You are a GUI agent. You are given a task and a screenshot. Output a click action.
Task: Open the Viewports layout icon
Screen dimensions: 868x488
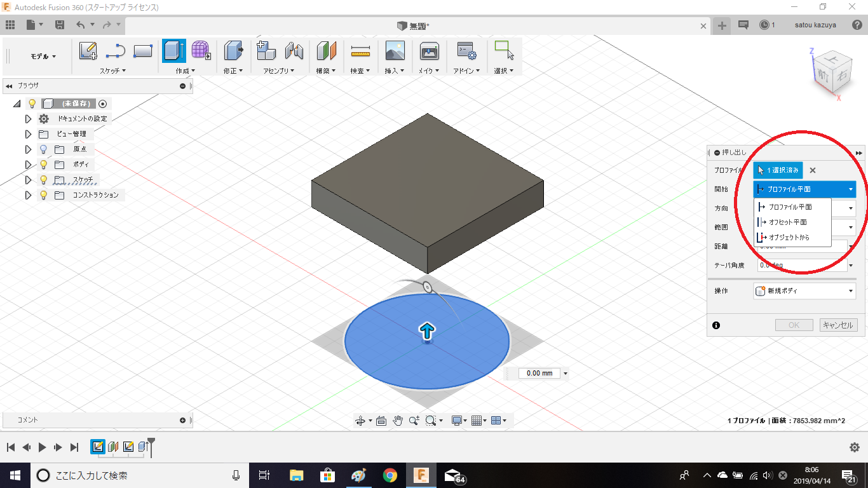[497, 420]
